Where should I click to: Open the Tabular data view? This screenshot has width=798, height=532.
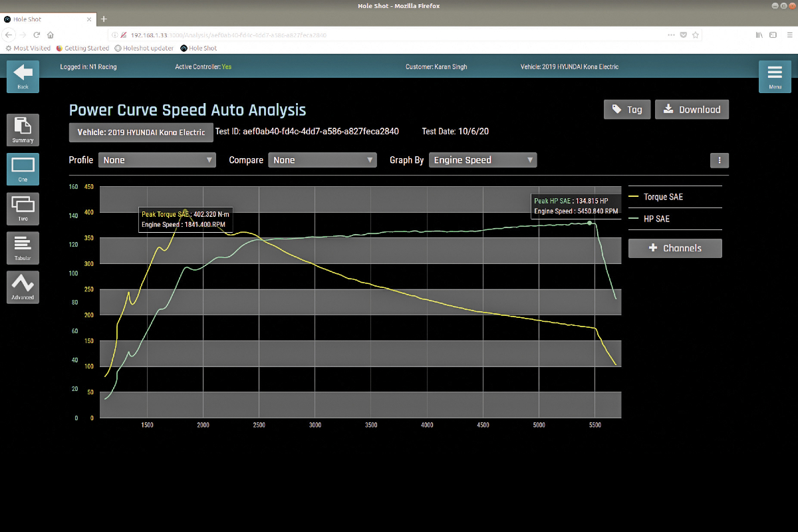point(23,247)
